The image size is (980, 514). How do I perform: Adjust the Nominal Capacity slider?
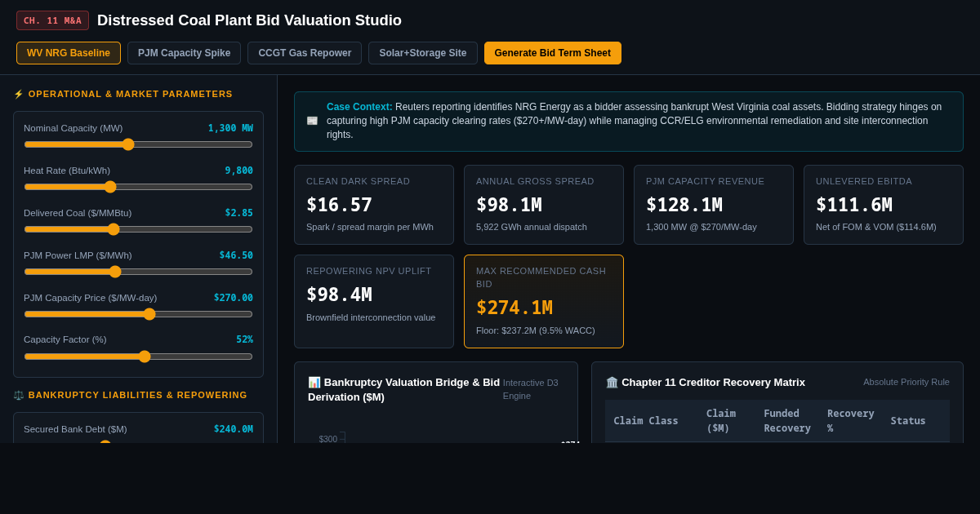coord(138,144)
